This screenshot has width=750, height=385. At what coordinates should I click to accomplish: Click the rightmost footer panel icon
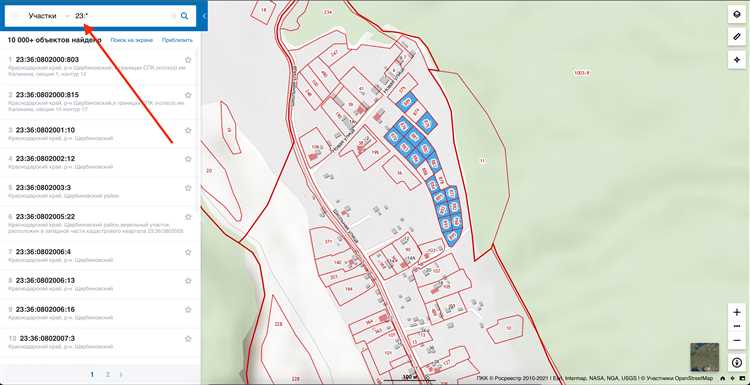pyautogui.click(x=742, y=378)
